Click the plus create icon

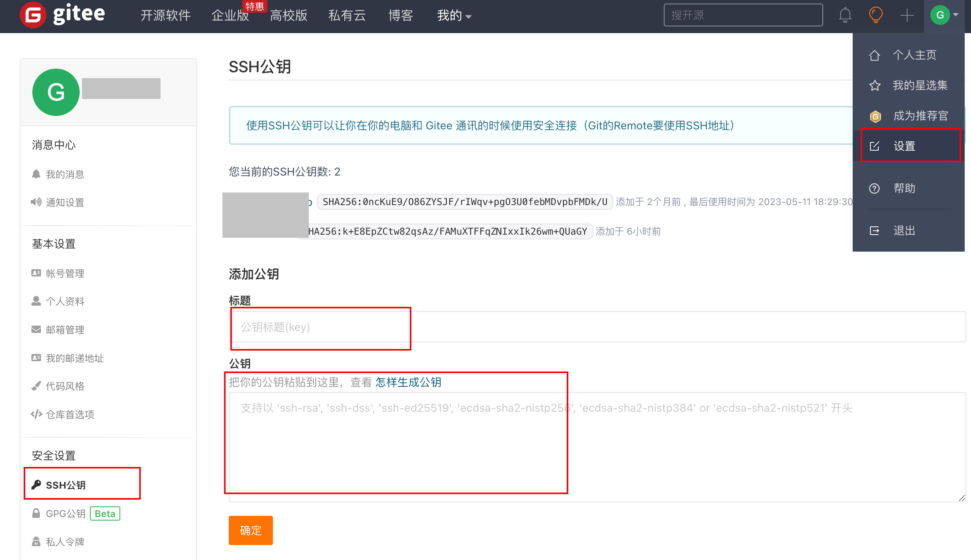point(907,15)
